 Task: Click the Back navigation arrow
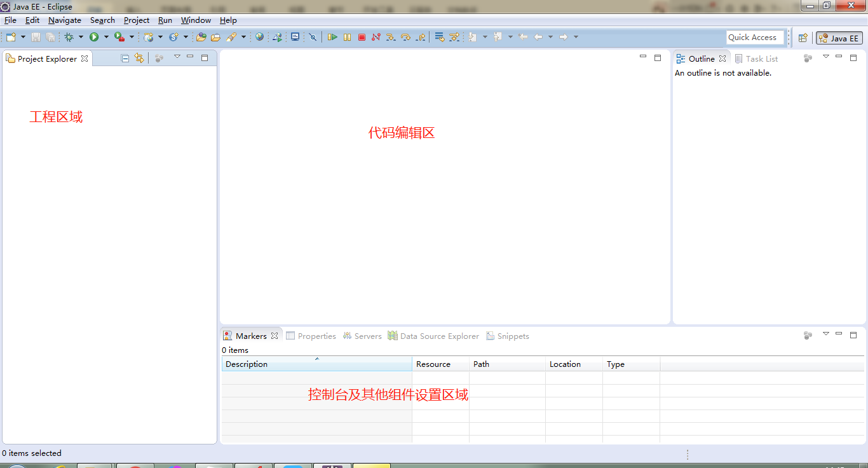538,37
